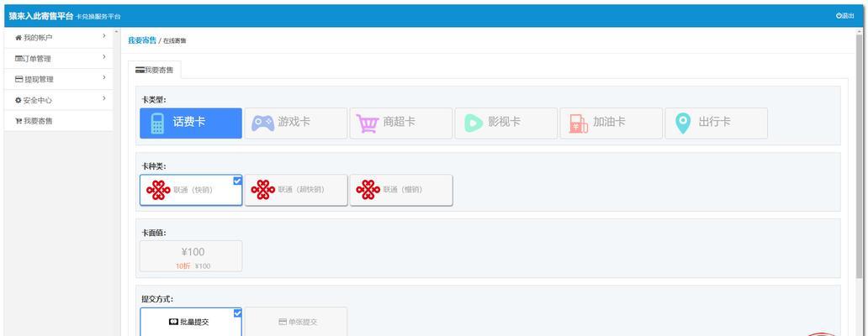The image size is (868, 336).
Task: Select card kind 联通（快销）
Action: [x=190, y=190]
